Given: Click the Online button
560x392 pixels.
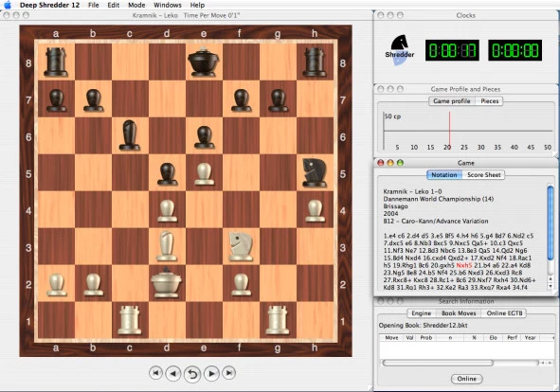Looking at the screenshot, I should point(467,379).
